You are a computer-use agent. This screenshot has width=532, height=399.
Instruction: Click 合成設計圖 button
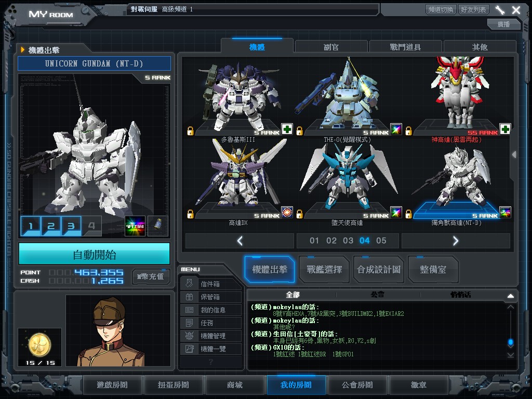tap(379, 270)
